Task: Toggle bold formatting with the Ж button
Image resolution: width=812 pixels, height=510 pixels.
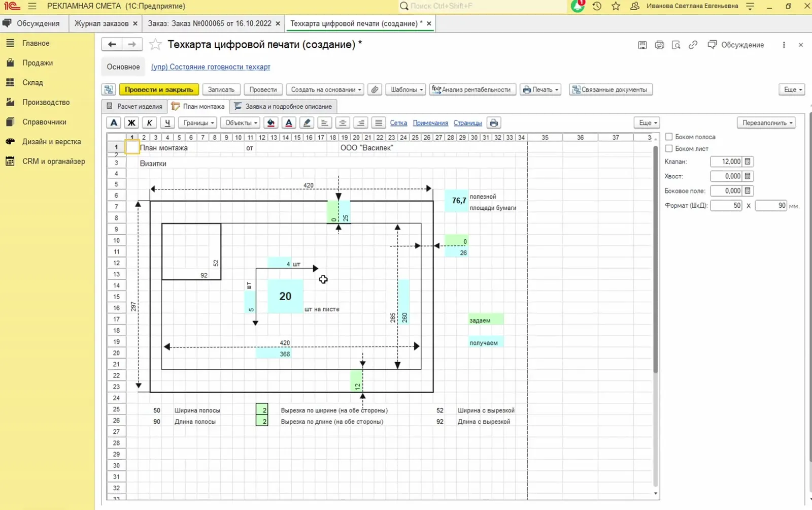Action: point(131,123)
